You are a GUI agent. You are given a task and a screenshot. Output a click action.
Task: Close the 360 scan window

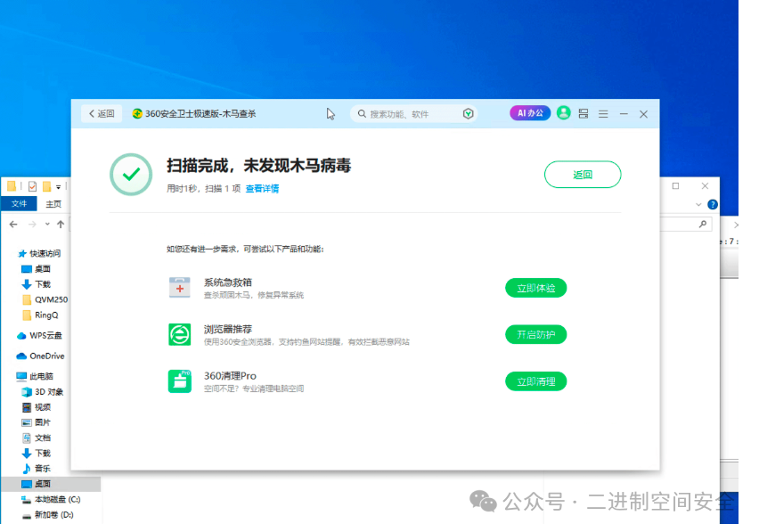643,114
